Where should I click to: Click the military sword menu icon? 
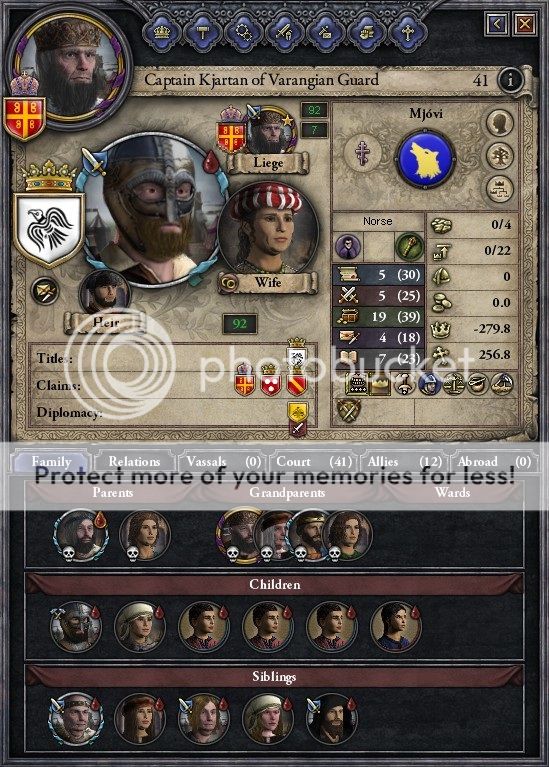point(284,32)
